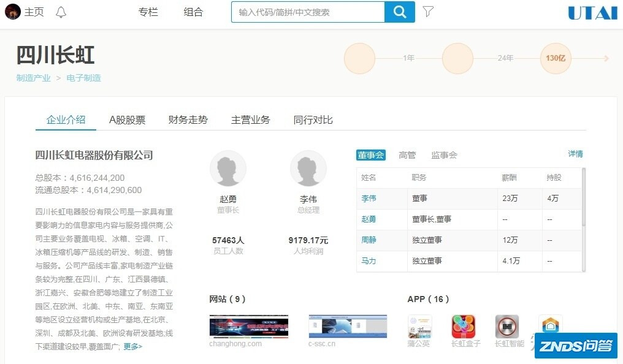Open the 组合 menu

pos(194,12)
